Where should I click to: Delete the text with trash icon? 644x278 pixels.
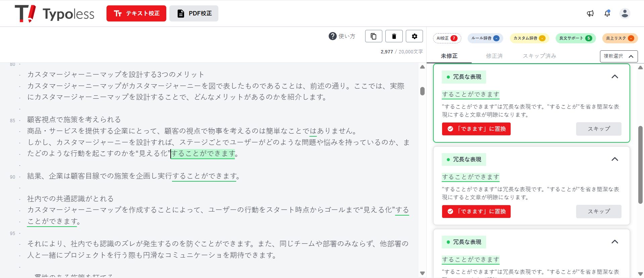coord(394,36)
